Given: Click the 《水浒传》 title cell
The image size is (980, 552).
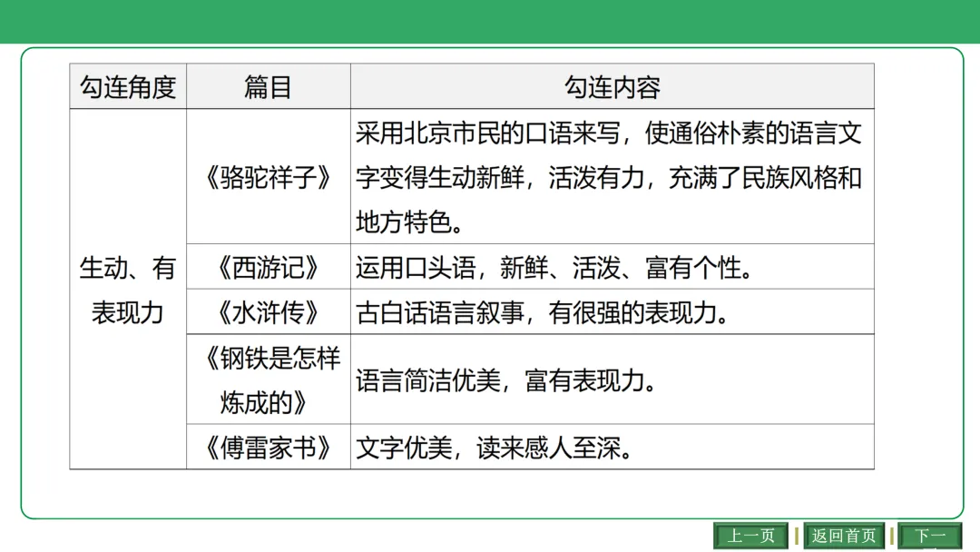Looking at the screenshot, I should click(x=268, y=312).
